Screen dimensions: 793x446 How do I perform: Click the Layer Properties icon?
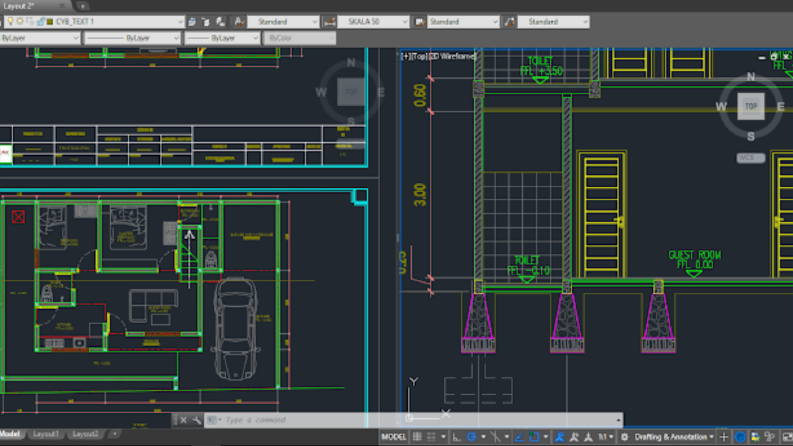(x=192, y=22)
